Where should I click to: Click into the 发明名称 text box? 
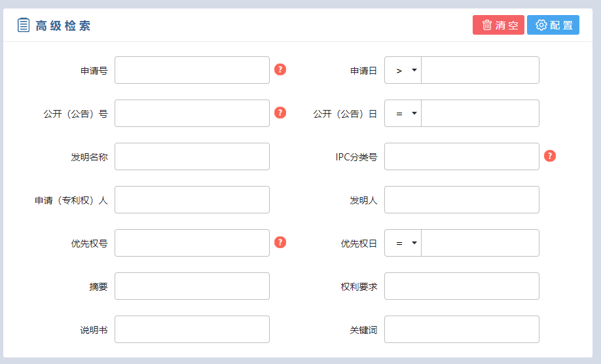192,156
